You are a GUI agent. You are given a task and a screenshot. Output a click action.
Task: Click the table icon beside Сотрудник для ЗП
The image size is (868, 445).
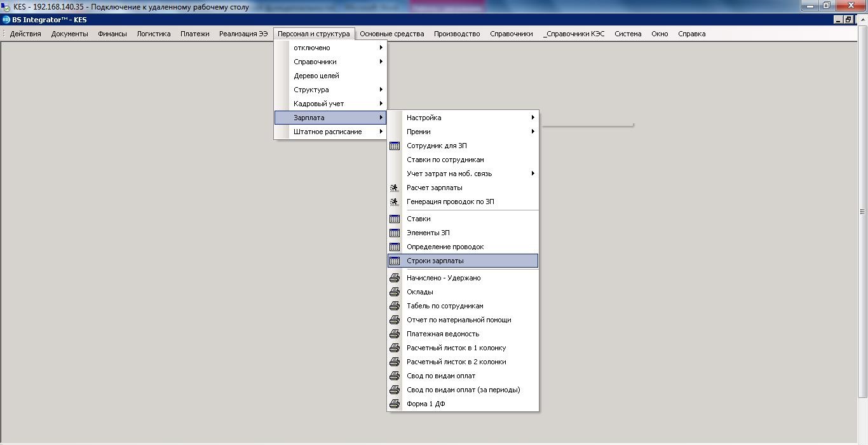coord(395,146)
